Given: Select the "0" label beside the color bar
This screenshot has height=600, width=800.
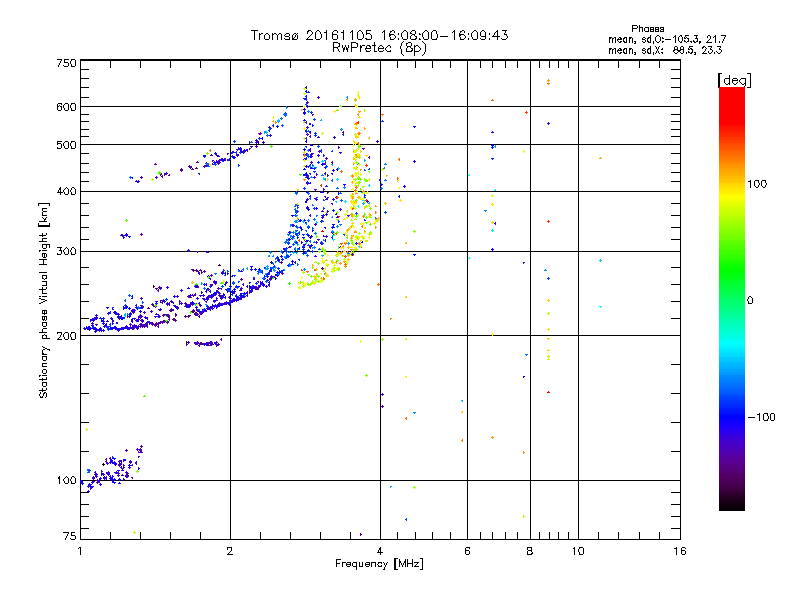Looking at the screenshot, I should (x=750, y=300).
